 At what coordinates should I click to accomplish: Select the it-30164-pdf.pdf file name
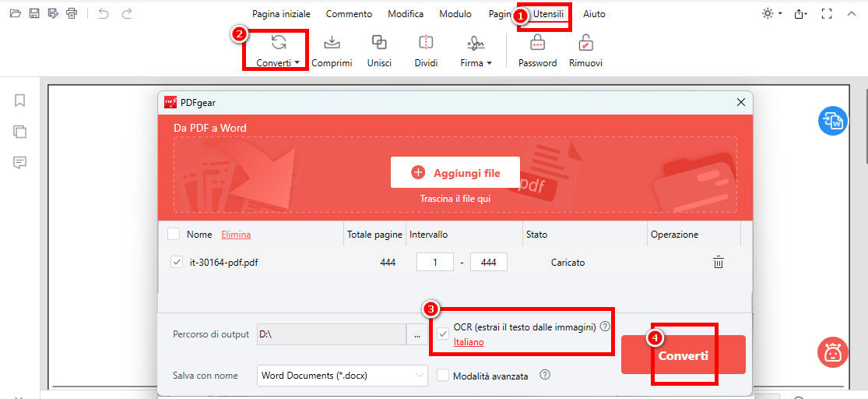coord(223,263)
